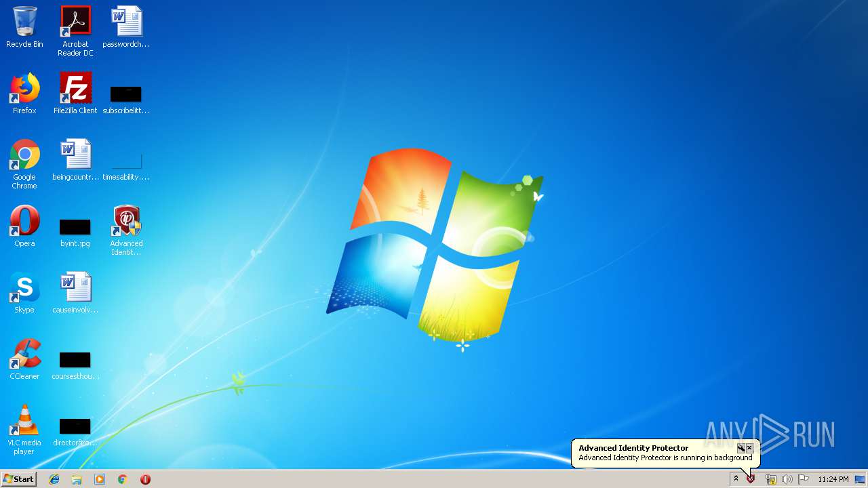This screenshot has height=488, width=868.
Task: Launch Skype desktop shortcut
Action: pos(24,293)
